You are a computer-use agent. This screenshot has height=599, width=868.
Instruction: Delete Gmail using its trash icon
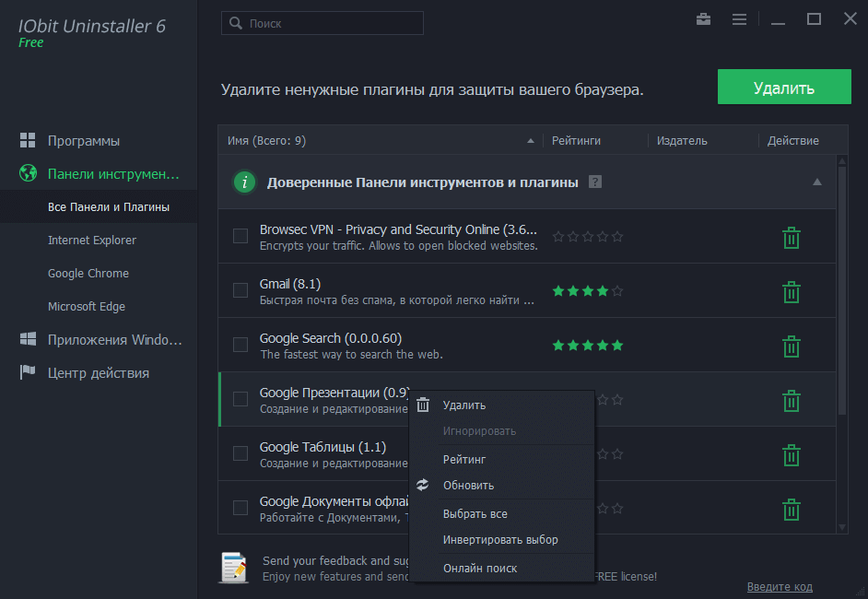pos(791,292)
